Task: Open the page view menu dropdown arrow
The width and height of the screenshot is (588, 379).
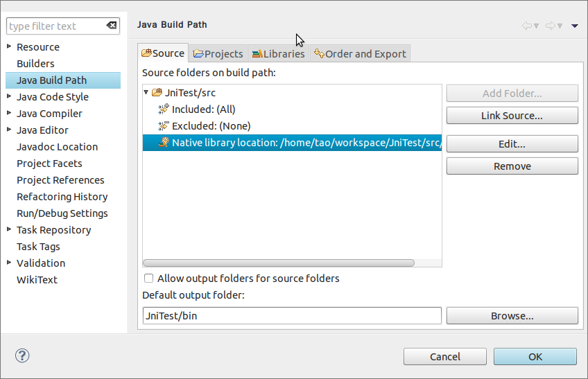Action: [575, 26]
